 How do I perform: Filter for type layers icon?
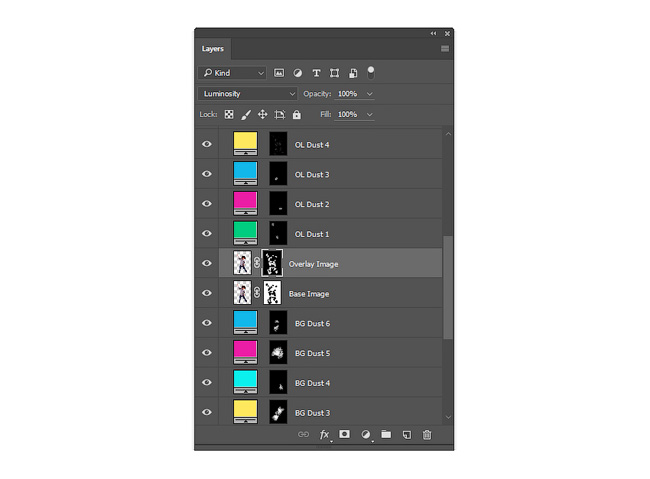[x=316, y=73]
